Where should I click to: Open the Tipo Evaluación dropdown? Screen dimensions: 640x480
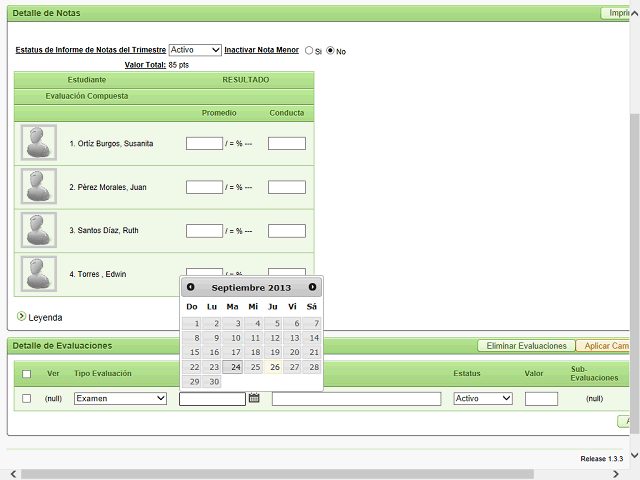point(121,398)
